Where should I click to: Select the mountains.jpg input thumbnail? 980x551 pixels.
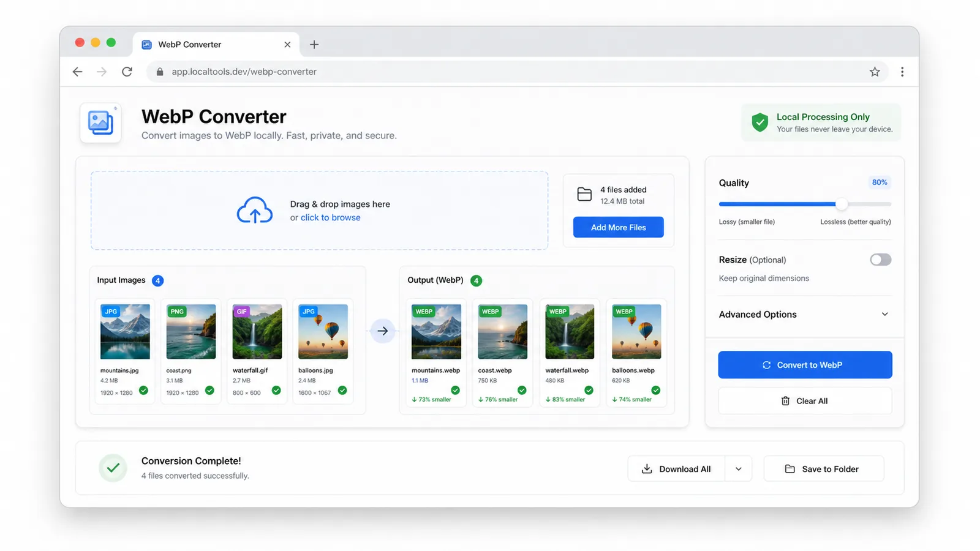[125, 331]
